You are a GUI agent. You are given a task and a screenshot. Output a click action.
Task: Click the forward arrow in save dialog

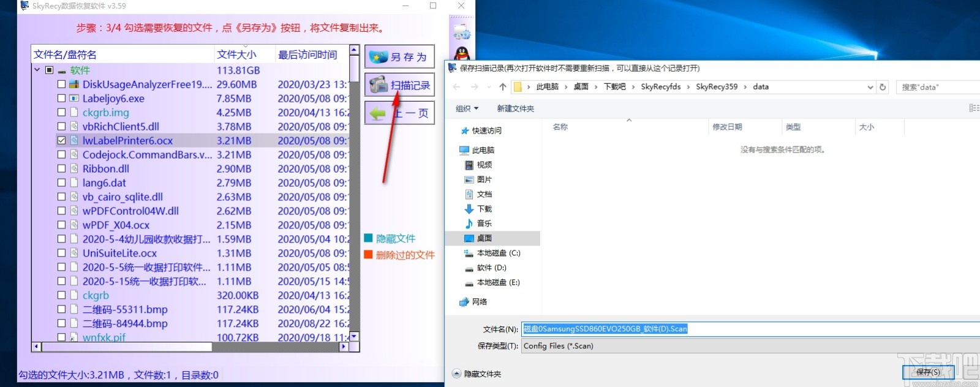click(475, 87)
